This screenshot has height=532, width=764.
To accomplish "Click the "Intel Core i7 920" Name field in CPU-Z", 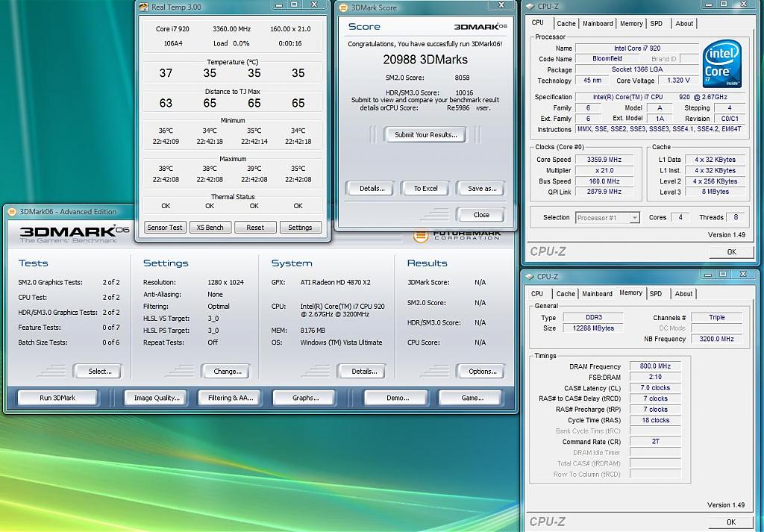I will (637, 48).
